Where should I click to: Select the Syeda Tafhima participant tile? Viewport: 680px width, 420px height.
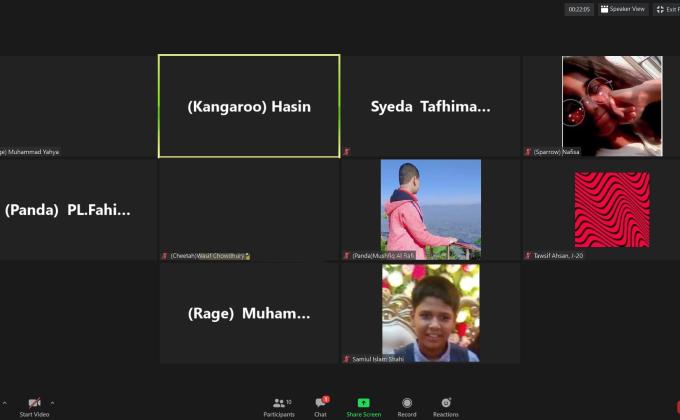[x=430, y=106]
